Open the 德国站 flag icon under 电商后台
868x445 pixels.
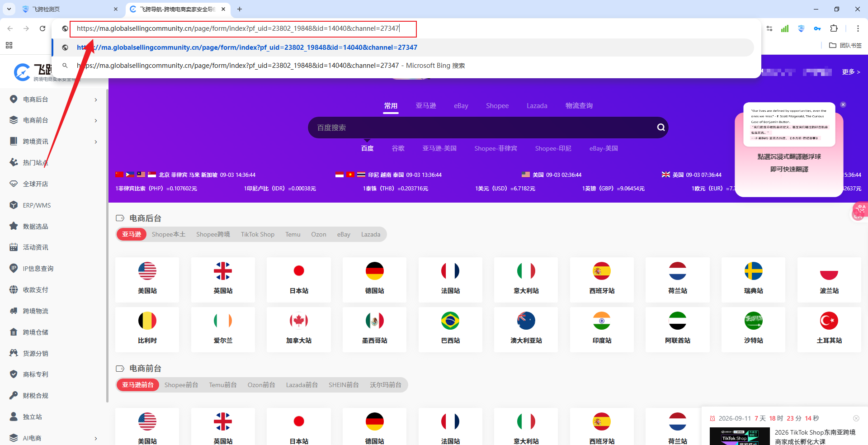pos(375,271)
